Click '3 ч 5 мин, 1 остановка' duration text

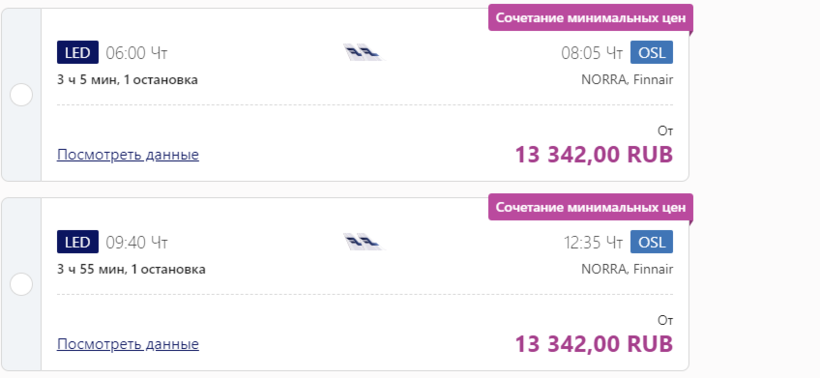128,80
